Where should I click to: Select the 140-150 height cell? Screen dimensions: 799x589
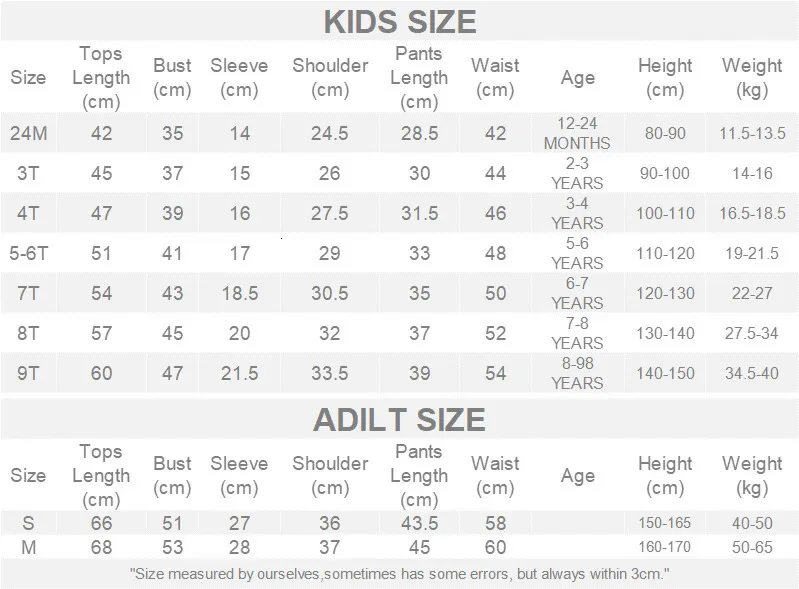665,373
